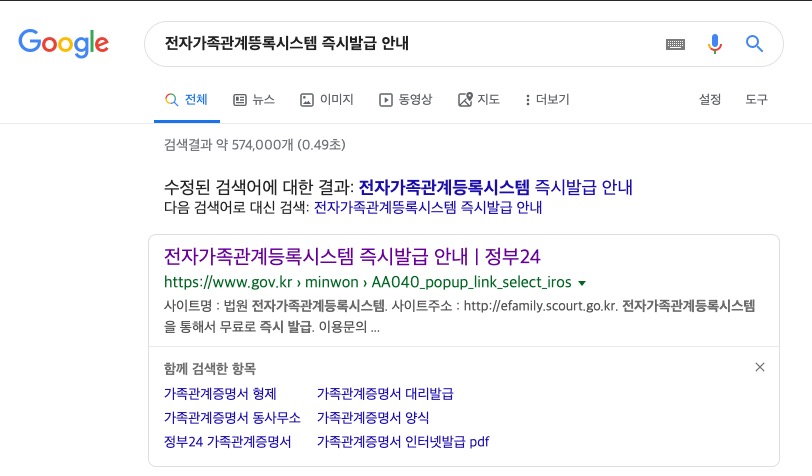Click the Google logo

64,43
